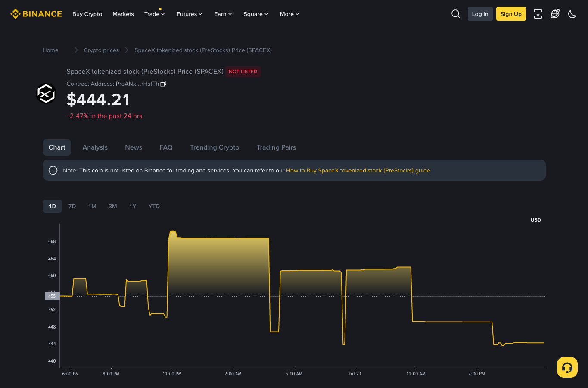Screen dimensions: 588x388
Task: Open the support headset chat button
Action: [x=567, y=367]
